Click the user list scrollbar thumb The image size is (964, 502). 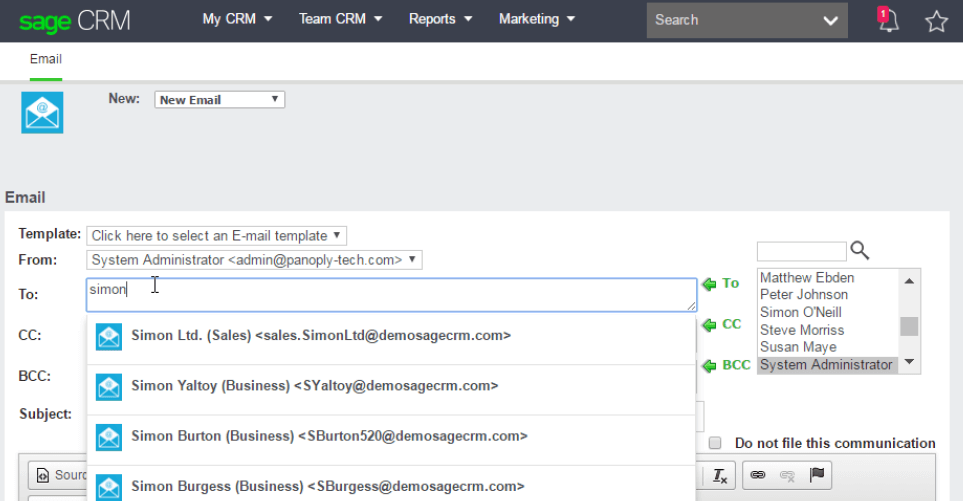(909, 326)
